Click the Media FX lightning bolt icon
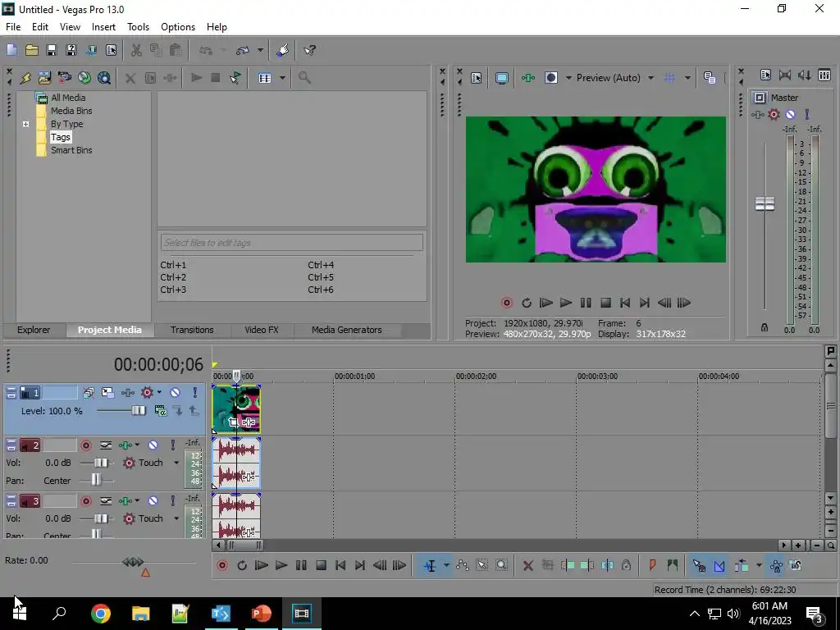840x630 pixels. (25, 78)
